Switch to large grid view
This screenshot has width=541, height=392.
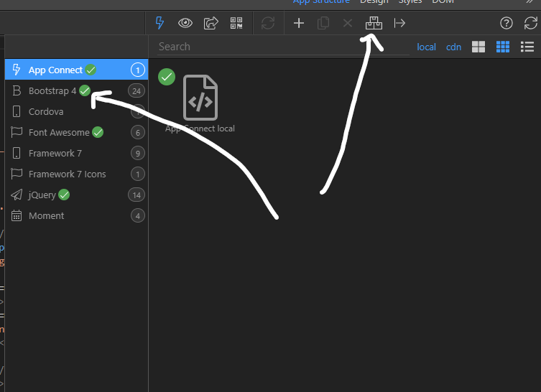478,47
